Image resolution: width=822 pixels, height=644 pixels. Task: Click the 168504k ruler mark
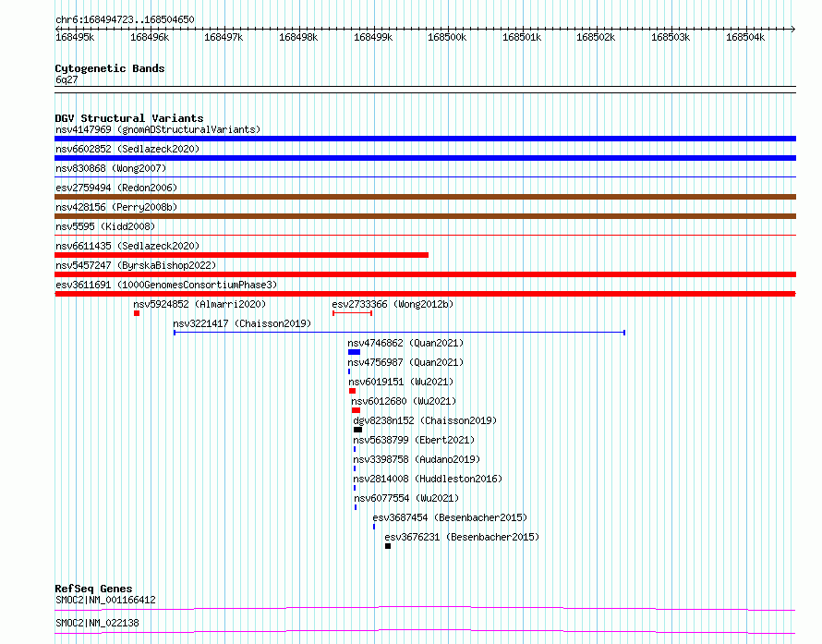click(745, 37)
